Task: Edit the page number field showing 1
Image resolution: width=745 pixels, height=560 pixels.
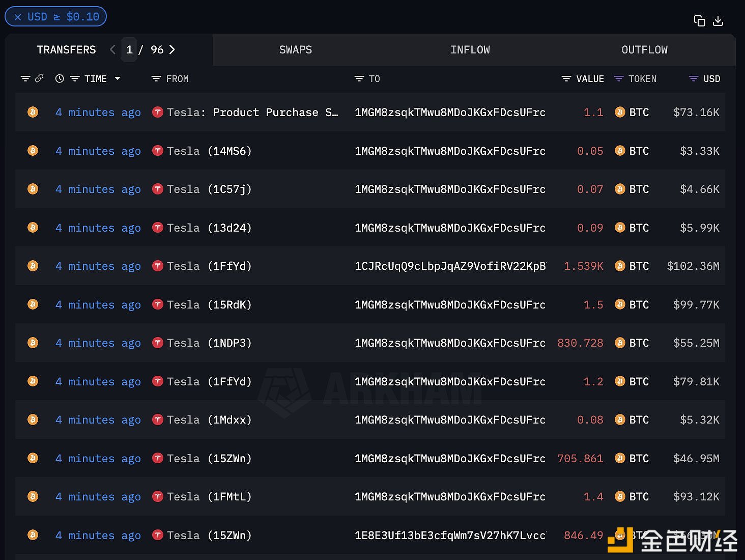Action: [x=129, y=49]
